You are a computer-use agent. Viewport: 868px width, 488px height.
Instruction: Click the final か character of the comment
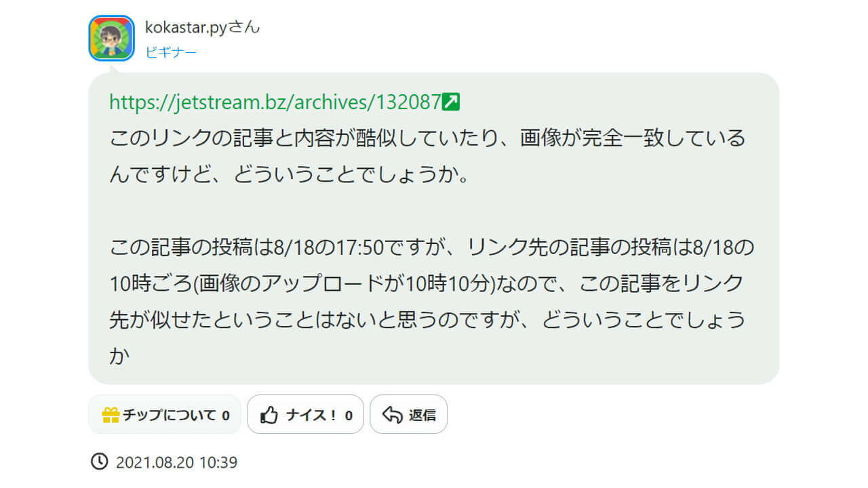tap(119, 357)
